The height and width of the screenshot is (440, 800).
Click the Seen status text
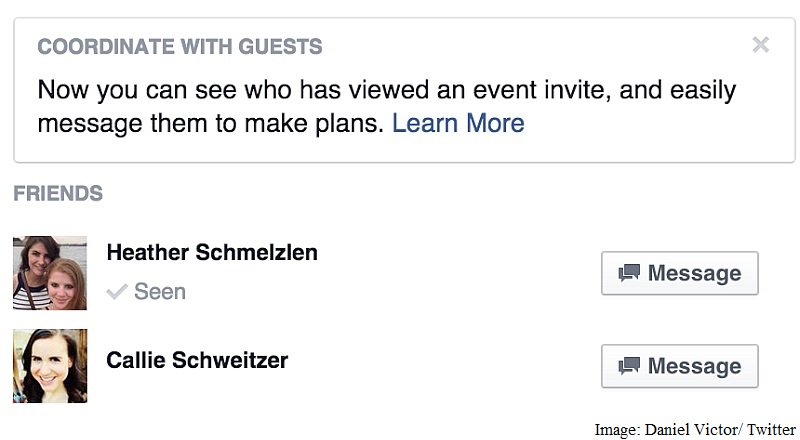(x=160, y=292)
